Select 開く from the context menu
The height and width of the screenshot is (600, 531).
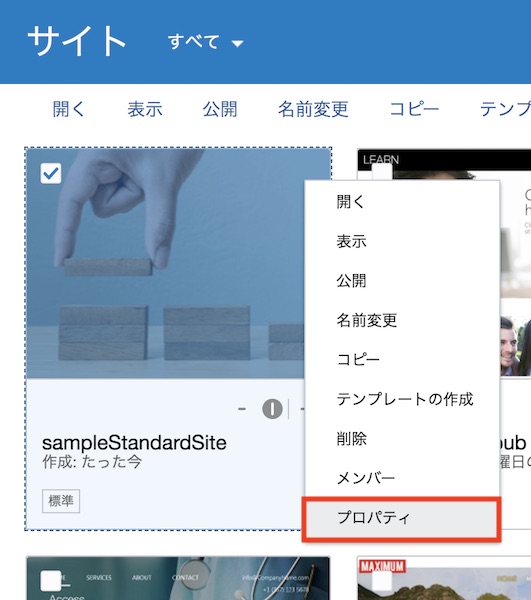[402, 202]
